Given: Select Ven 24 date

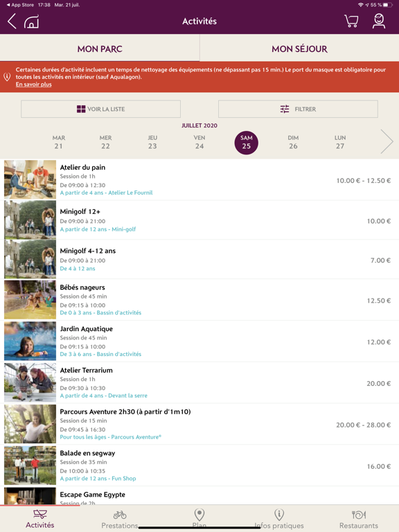Looking at the screenshot, I should [199, 142].
